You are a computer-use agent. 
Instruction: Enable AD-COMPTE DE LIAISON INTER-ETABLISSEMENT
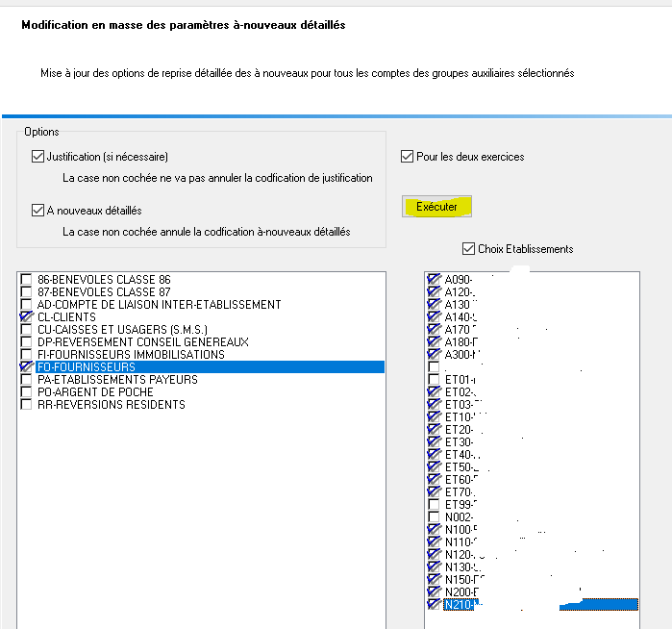(26, 305)
